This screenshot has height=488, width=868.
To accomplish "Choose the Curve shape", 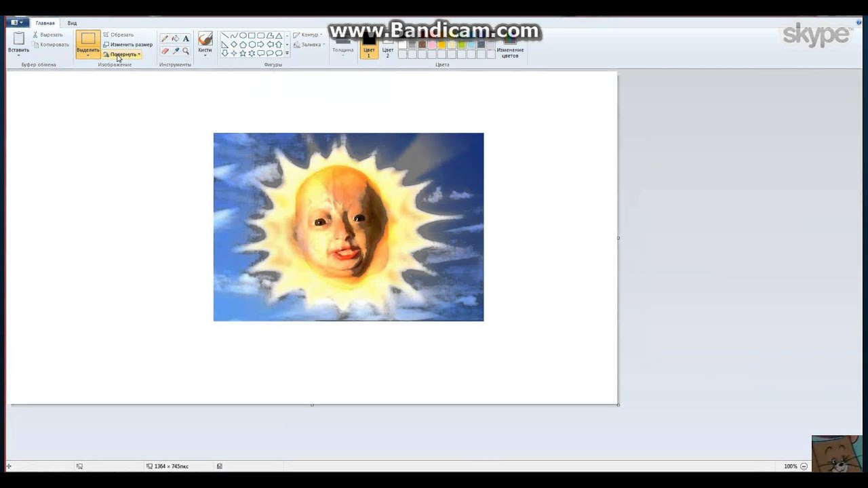I will [234, 36].
